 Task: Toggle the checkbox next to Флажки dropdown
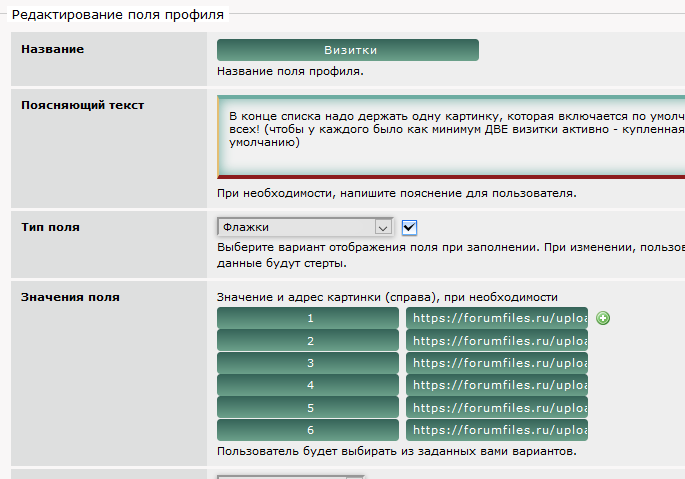pos(409,227)
